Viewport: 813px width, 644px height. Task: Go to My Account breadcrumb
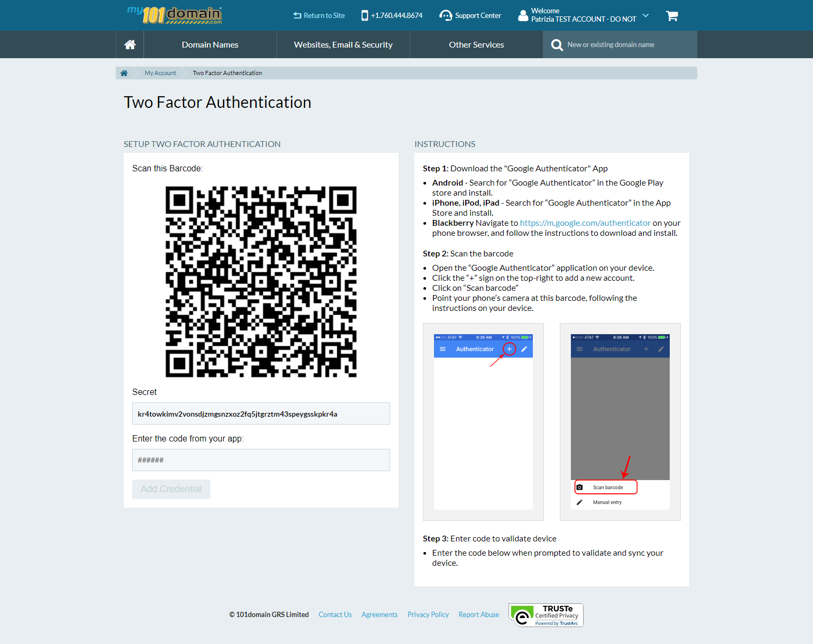click(x=160, y=73)
